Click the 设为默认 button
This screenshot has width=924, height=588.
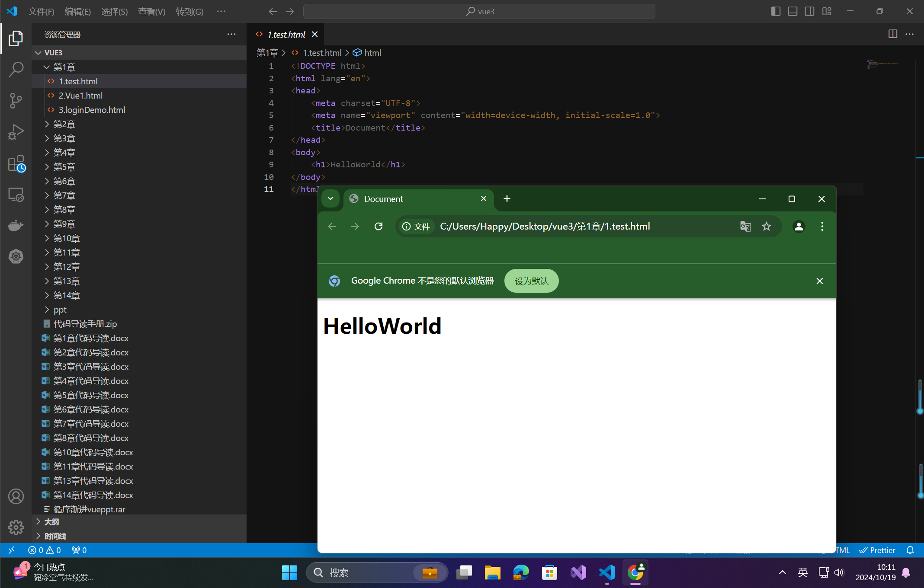click(x=531, y=281)
